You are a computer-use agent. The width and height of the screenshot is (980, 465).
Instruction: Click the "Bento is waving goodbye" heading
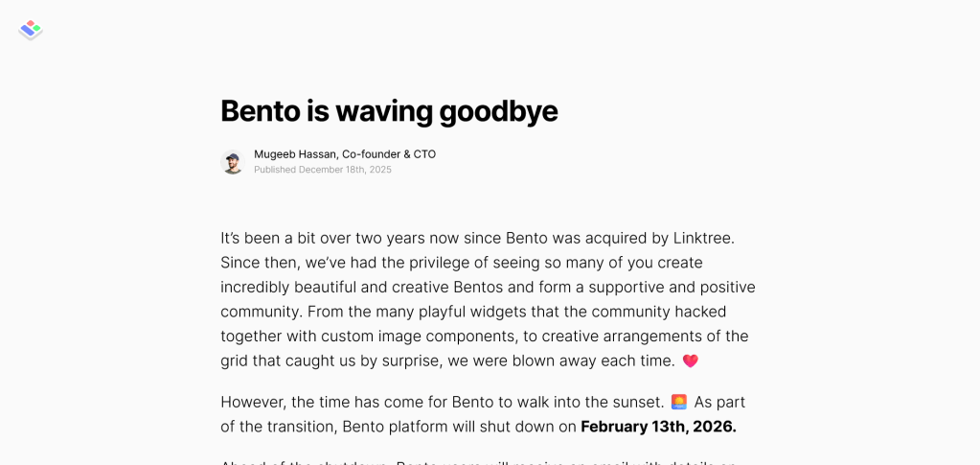pos(389,111)
